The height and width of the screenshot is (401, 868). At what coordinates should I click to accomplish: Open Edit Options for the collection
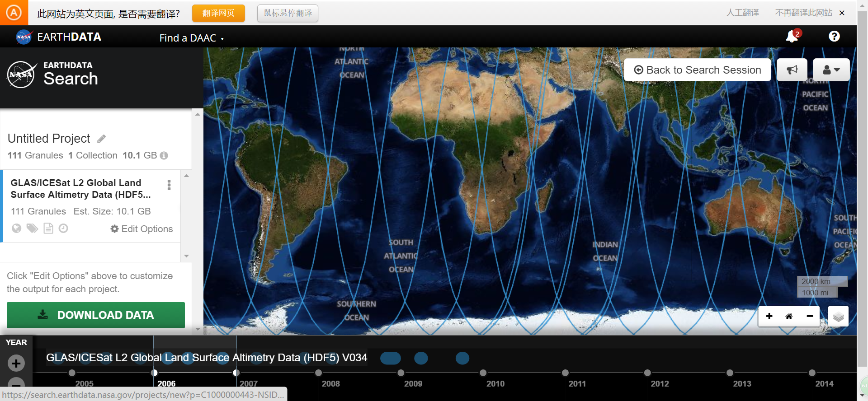click(142, 229)
